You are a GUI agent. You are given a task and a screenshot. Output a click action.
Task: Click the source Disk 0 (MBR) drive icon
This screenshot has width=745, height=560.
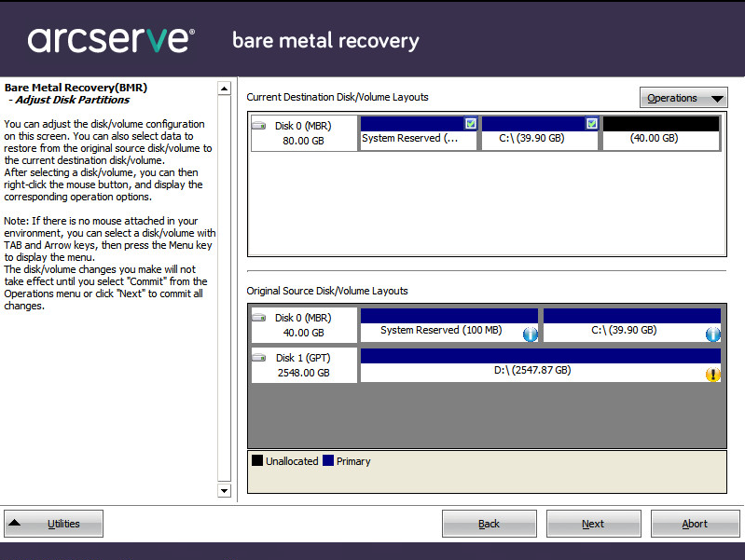[x=259, y=319]
